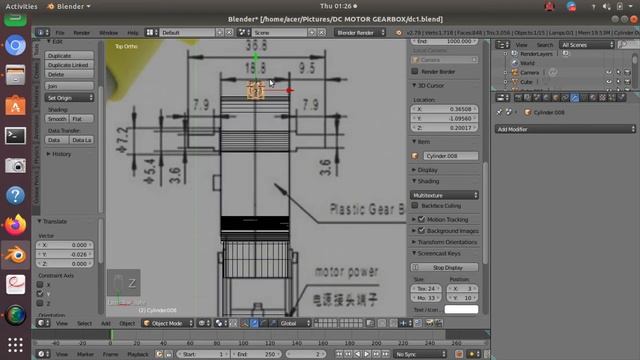640x360 pixels.
Task: Click the auto keyframe record button
Action: pyautogui.click(x=459, y=354)
